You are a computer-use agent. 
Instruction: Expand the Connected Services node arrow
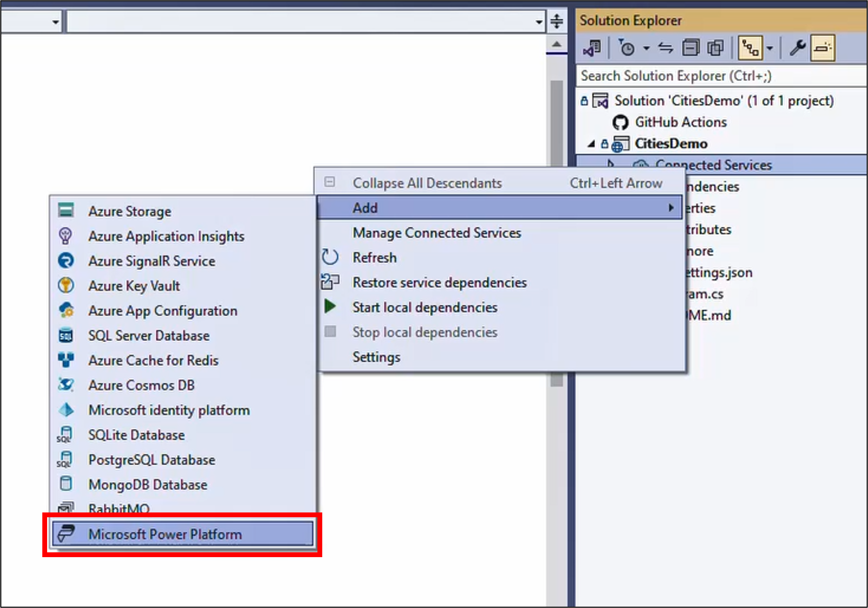(610, 164)
